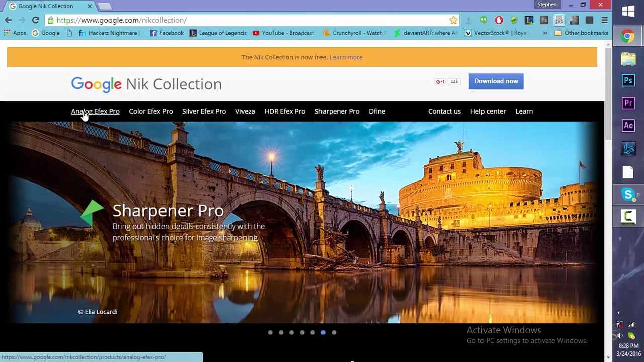Open the red stop-hand ad blocker extension
This screenshot has height=362, width=644.
click(x=499, y=20)
